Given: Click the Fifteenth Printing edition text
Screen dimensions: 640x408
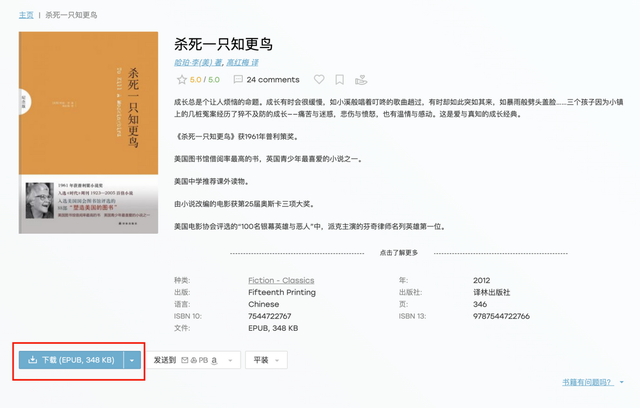Looking at the screenshot, I should [x=282, y=293].
